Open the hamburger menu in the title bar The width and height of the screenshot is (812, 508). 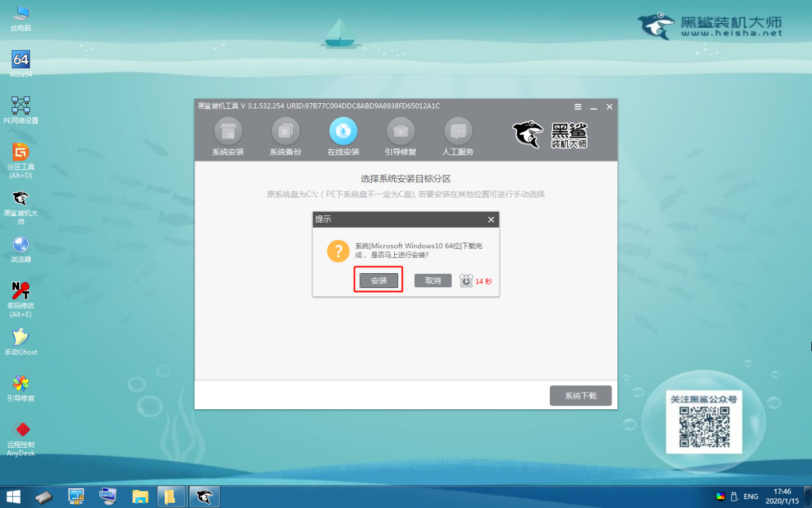[577, 106]
